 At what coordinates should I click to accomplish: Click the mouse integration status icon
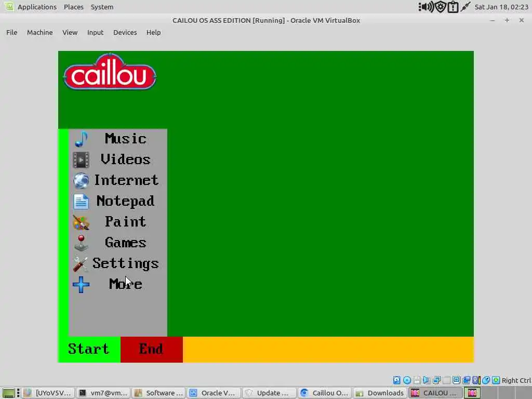pyautogui.click(x=486, y=380)
